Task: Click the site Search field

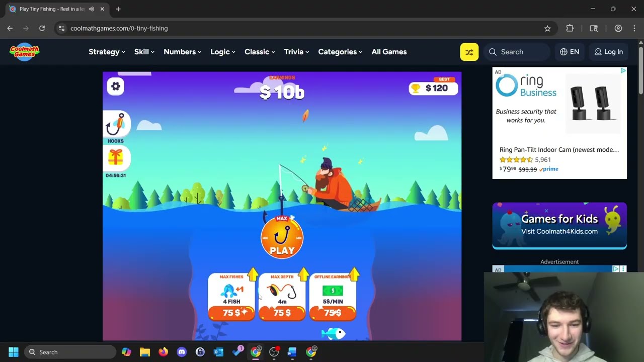Action: [517, 52]
